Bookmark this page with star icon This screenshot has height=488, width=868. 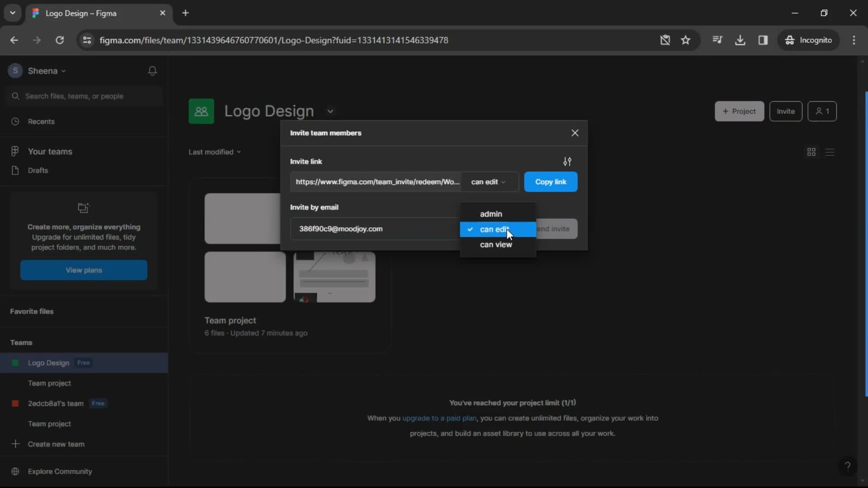pyautogui.click(x=686, y=40)
